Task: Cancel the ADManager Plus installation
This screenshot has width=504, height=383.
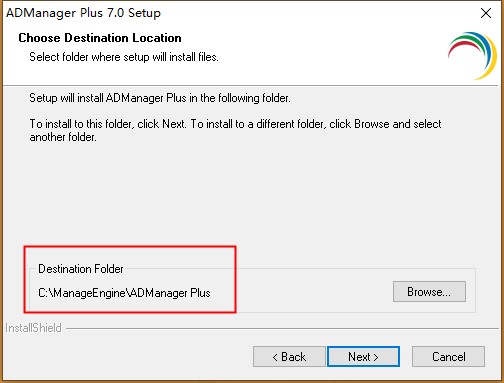Action: (448, 356)
